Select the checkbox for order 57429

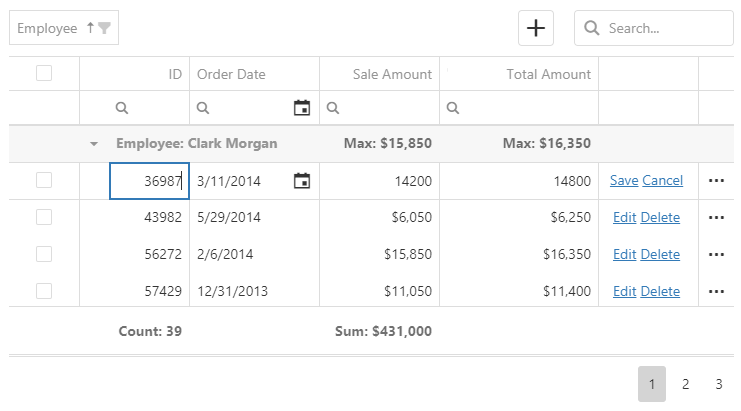point(44,291)
